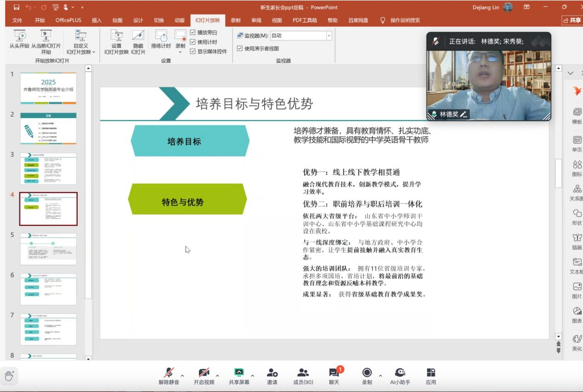Open 设置幻灯片放映 settings
Image resolution: width=583 pixels, height=392 pixels.
(117, 36)
